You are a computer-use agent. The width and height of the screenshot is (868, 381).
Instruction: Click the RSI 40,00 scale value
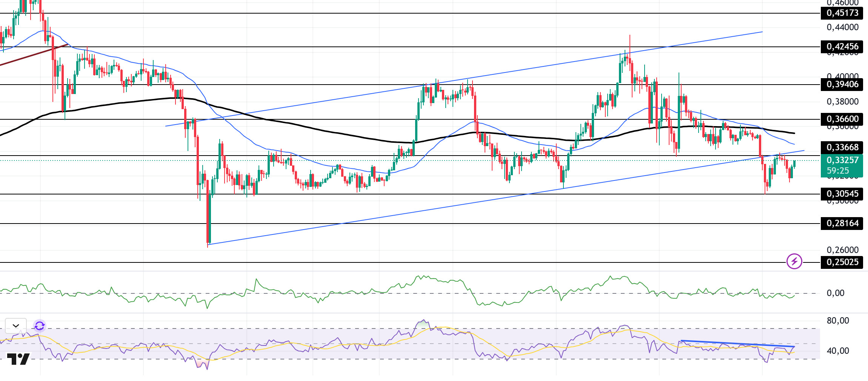[x=838, y=351]
